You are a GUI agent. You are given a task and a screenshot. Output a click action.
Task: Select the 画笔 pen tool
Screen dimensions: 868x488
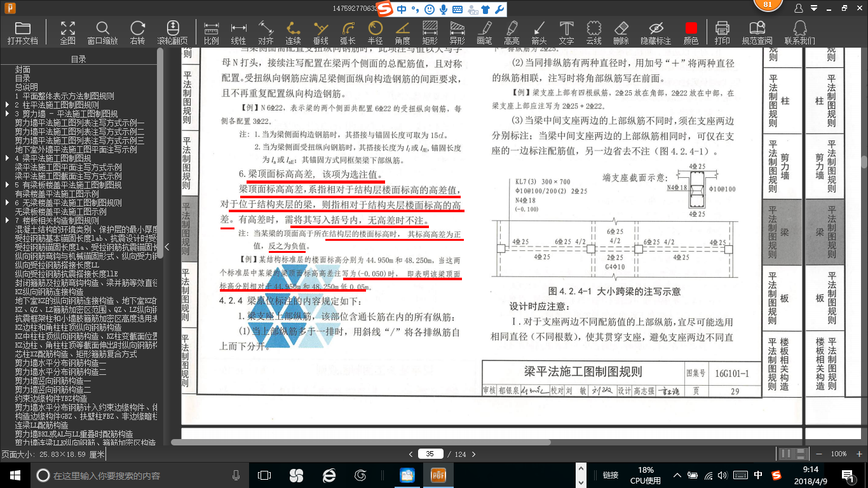coord(484,32)
